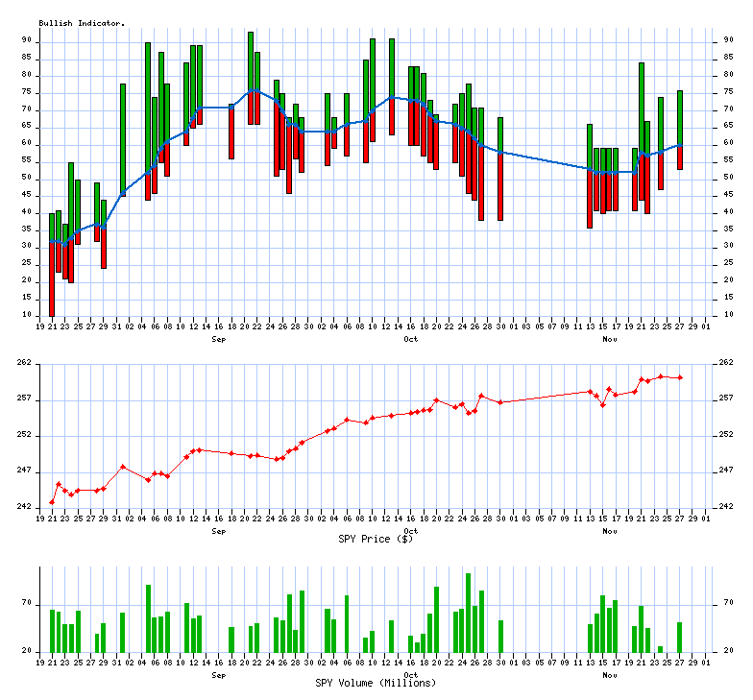Click the left '247' label on price chart
The image size is (753, 700).
pyautogui.click(x=25, y=471)
